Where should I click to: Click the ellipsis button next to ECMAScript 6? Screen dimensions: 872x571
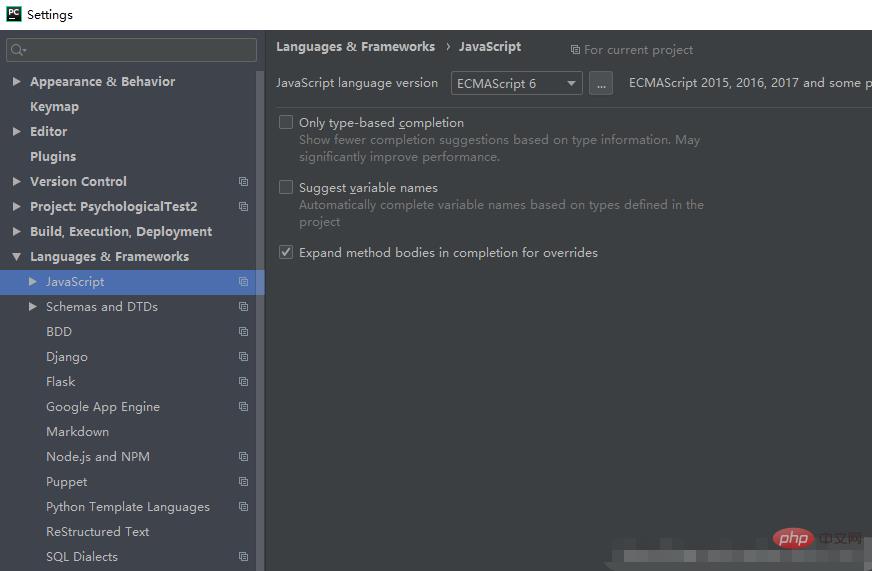(600, 84)
